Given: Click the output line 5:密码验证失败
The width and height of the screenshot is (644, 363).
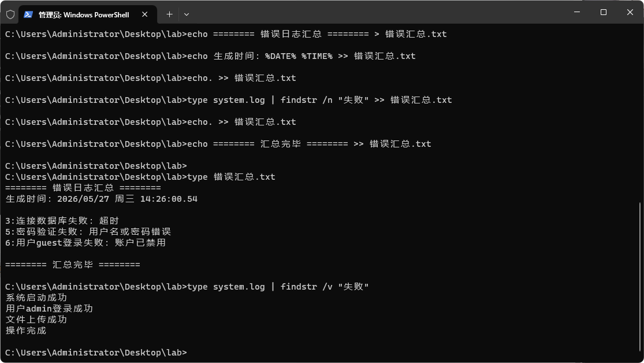Looking at the screenshot, I should click(x=88, y=232).
